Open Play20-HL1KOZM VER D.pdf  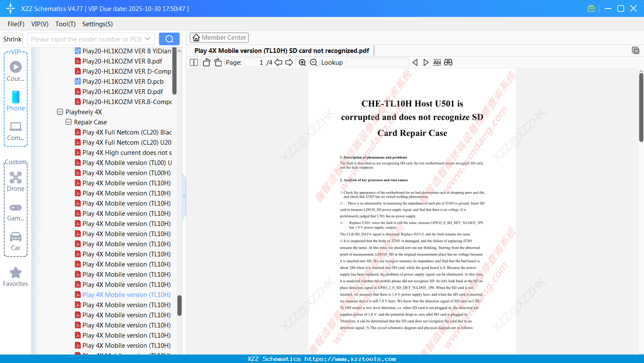123,92
